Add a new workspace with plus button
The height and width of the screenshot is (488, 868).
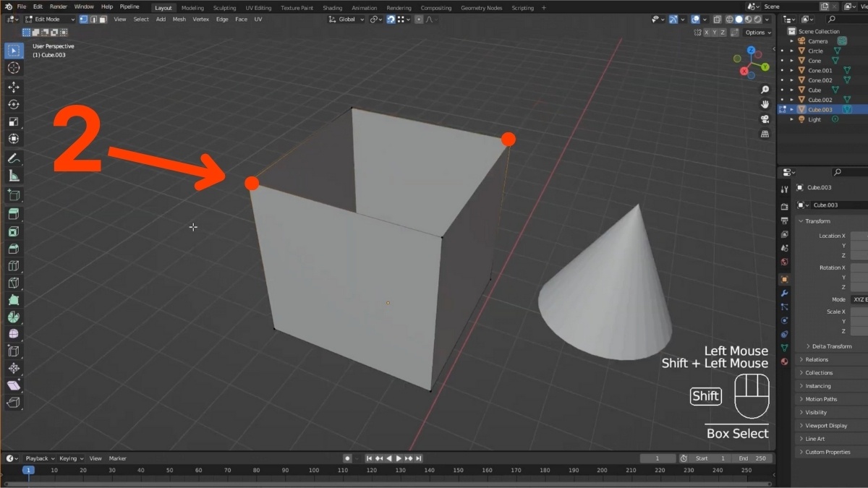tap(543, 8)
